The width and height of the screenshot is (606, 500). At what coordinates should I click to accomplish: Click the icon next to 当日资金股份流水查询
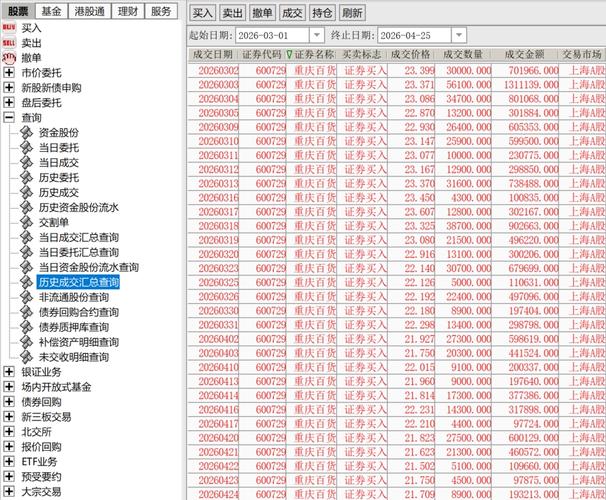coord(26,267)
